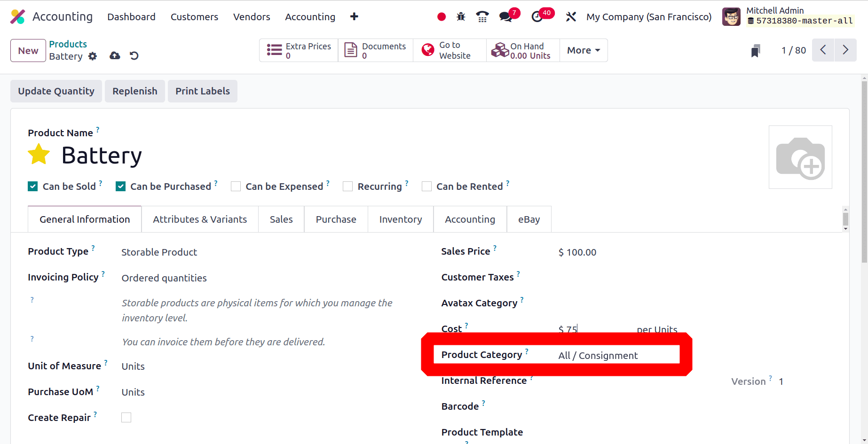Image resolution: width=868 pixels, height=444 pixels.
Task: Open Documents stat button
Action: pyautogui.click(x=375, y=50)
